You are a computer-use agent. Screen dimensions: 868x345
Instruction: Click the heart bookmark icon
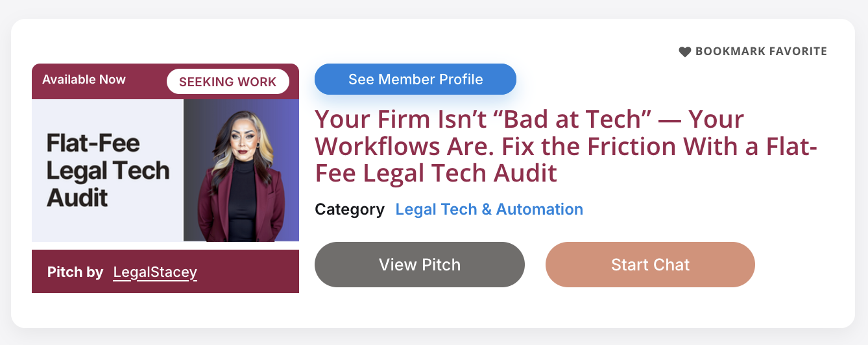click(x=685, y=52)
